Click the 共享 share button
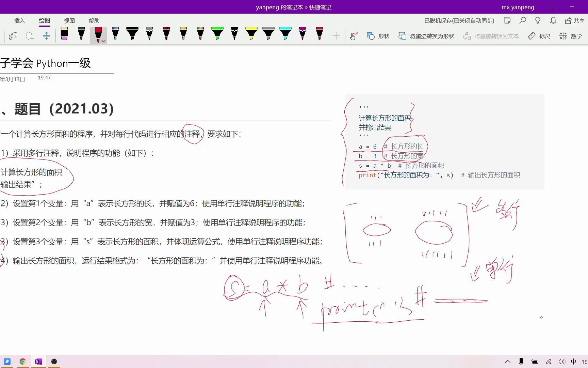Viewport: 588px width, 368px height. [x=575, y=21]
